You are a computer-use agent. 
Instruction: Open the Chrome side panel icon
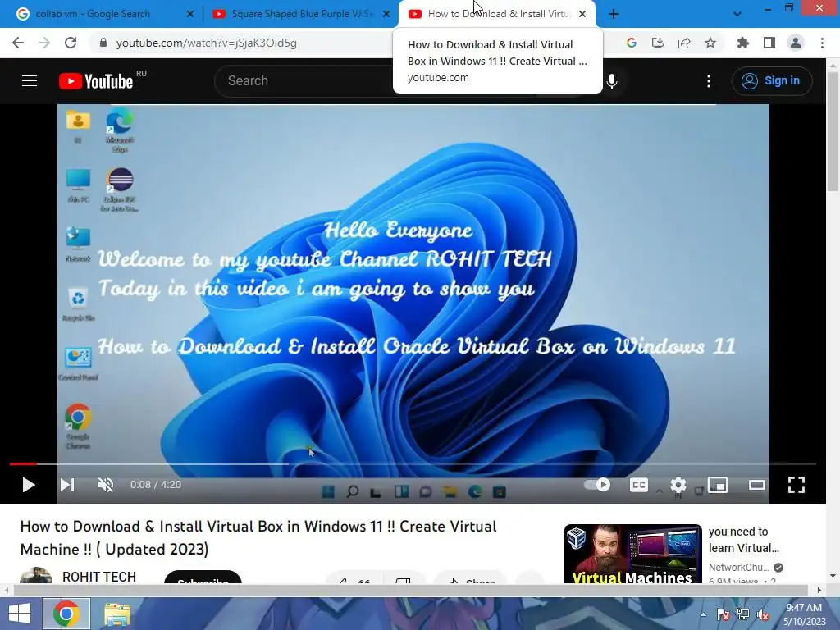point(769,43)
